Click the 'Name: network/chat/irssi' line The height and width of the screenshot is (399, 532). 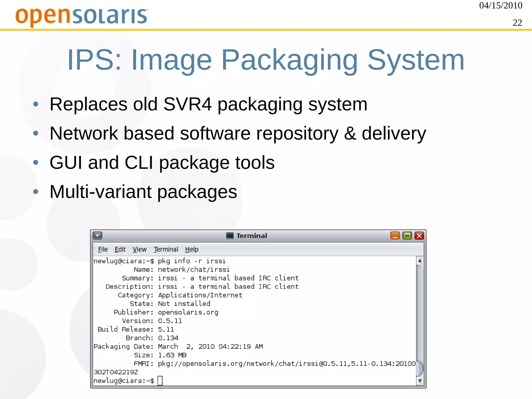click(x=182, y=270)
